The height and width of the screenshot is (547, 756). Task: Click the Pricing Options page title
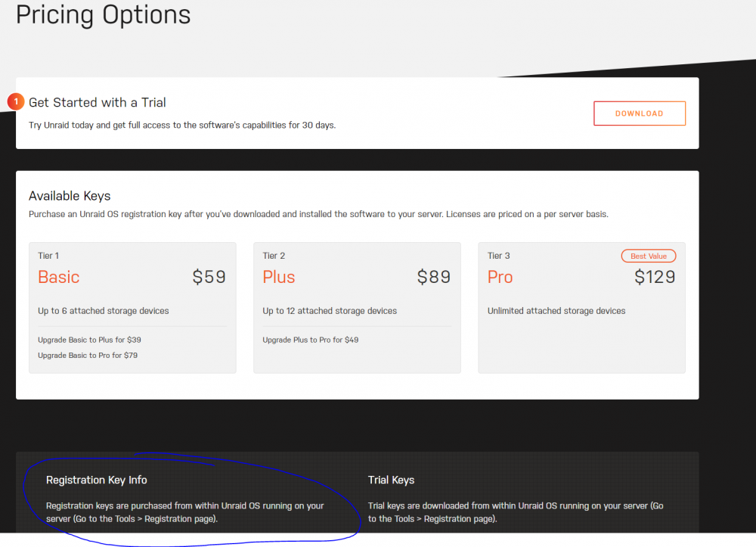[x=103, y=14]
